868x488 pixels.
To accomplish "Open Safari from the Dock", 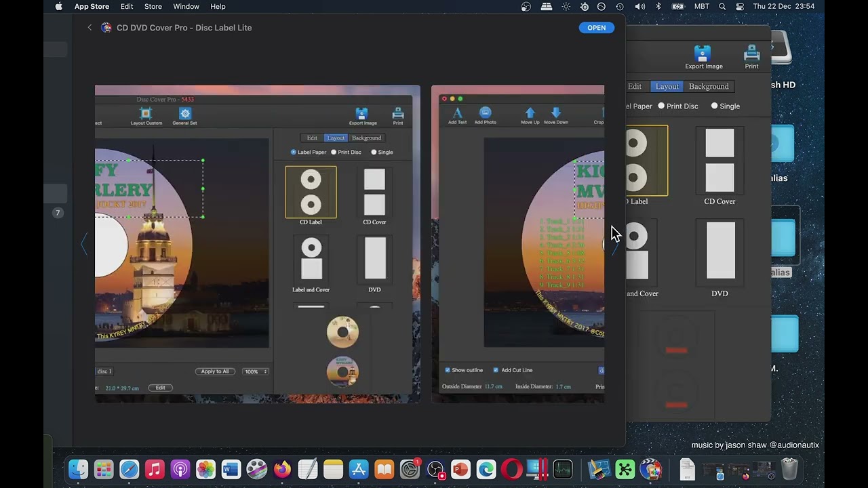I will [130, 469].
